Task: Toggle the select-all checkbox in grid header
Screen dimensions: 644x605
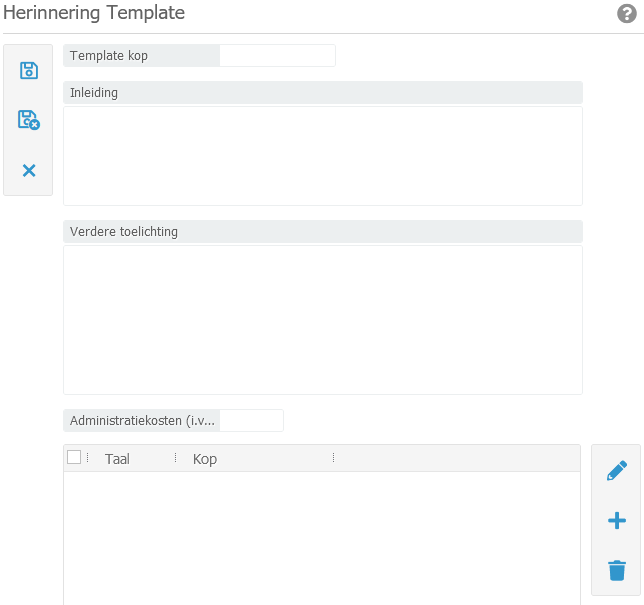Action: (74, 458)
